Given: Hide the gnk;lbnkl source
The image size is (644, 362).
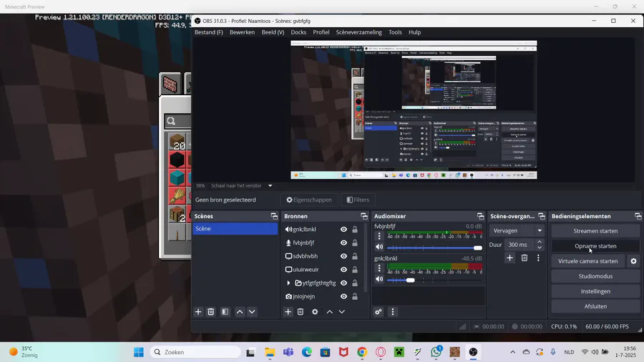Looking at the screenshot, I should point(343,230).
